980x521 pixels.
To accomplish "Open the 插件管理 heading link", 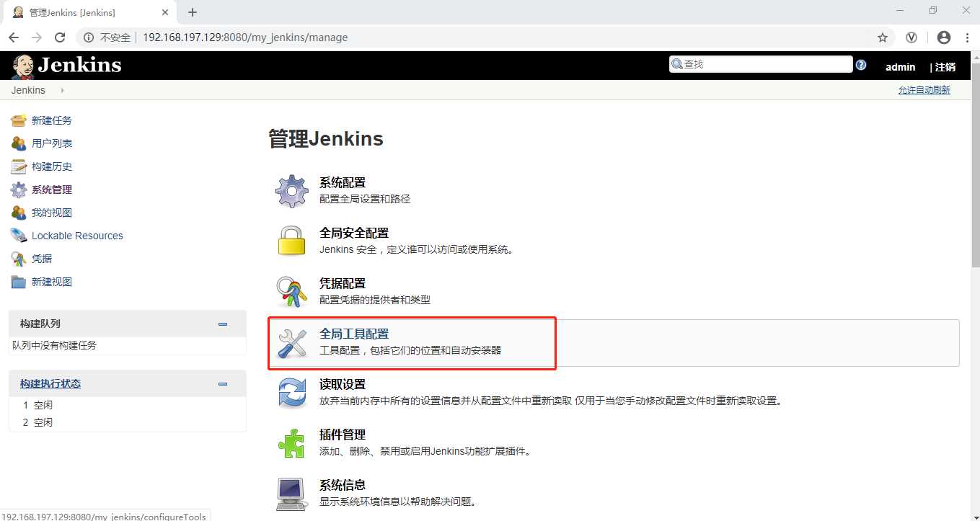I will tap(343, 435).
